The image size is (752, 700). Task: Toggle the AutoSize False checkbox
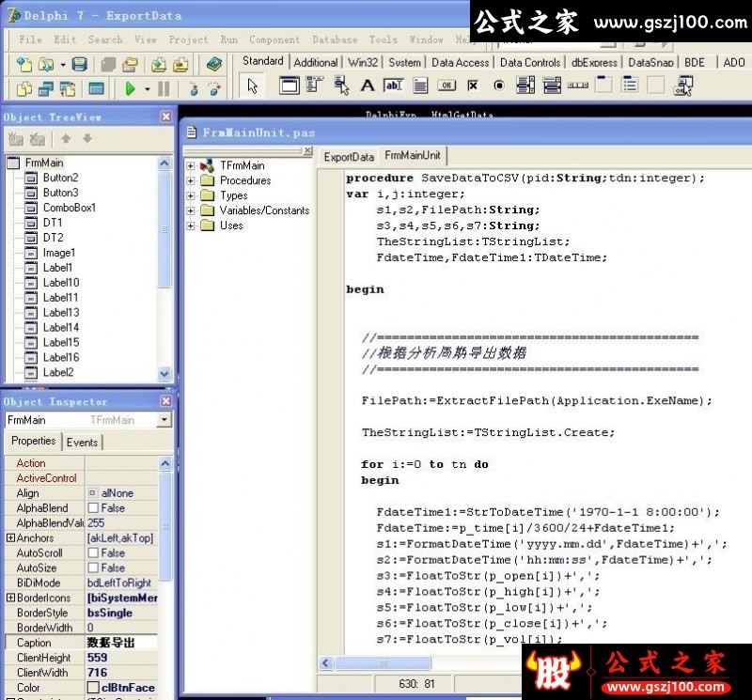point(93,568)
